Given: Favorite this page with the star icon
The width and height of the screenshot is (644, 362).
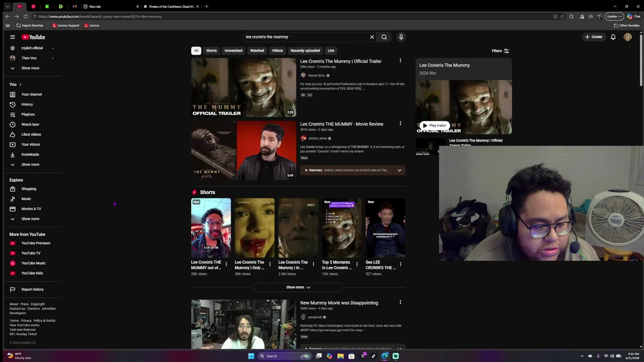Looking at the screenshot, I should pos(562,16).
